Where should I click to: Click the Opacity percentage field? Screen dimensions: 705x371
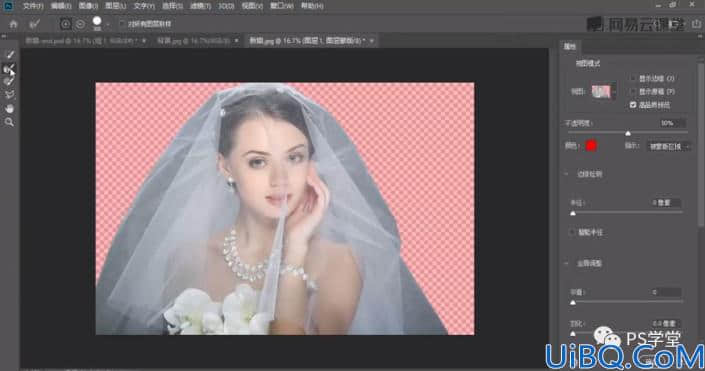[672, 123]
